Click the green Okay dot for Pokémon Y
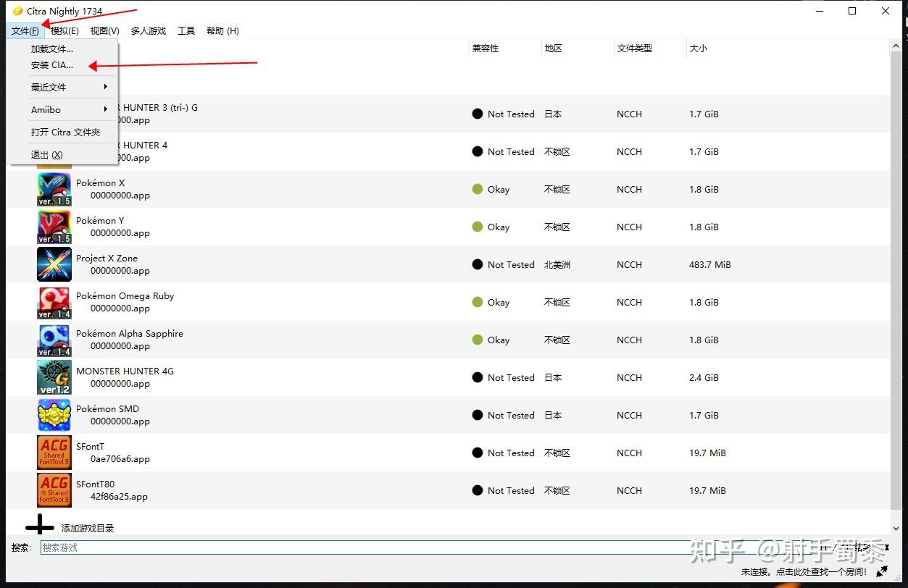Viewport: 908px width, 588px height. (478, 227)
